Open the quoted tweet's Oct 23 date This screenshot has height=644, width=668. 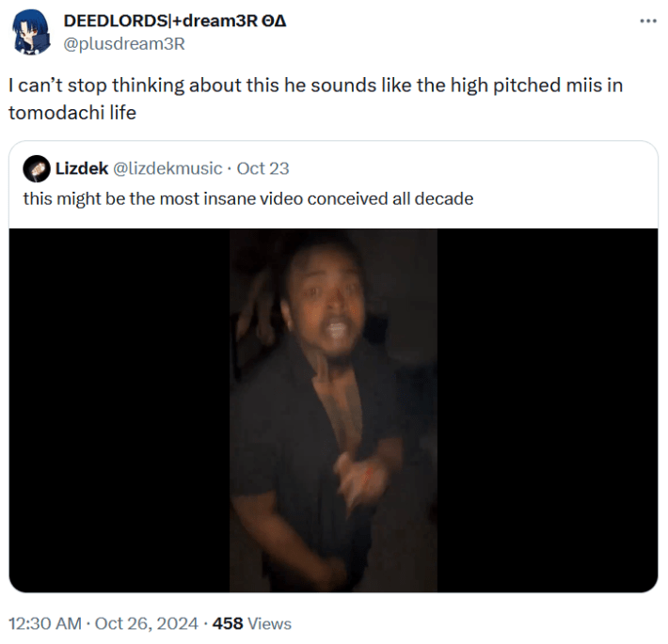coord(262,168)
